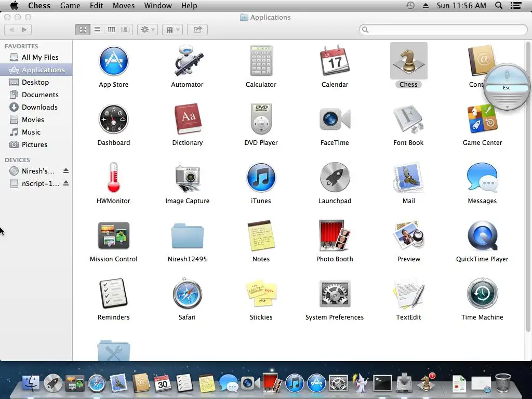The width and height of the screenshot is (532, 399).
Task: Click the vertical scrollbar in Applications window
Action: (x=528, y=187)
